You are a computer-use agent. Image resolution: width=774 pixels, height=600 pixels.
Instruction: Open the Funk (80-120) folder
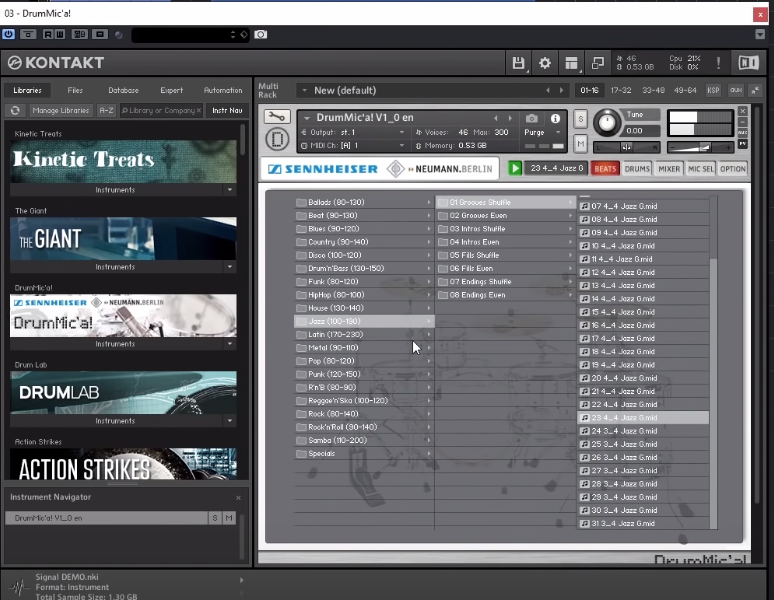point(364,281)
